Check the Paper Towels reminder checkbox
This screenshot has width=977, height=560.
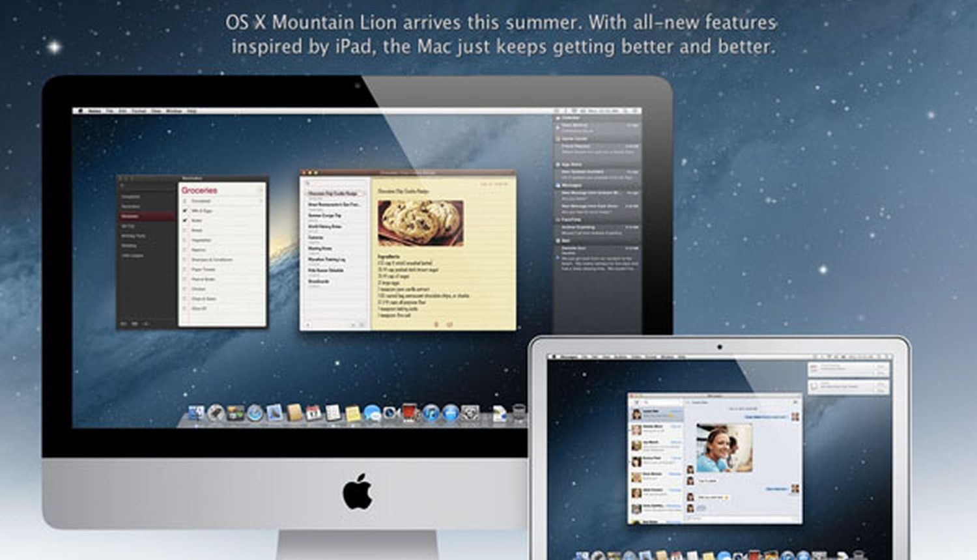click(186, 270)
